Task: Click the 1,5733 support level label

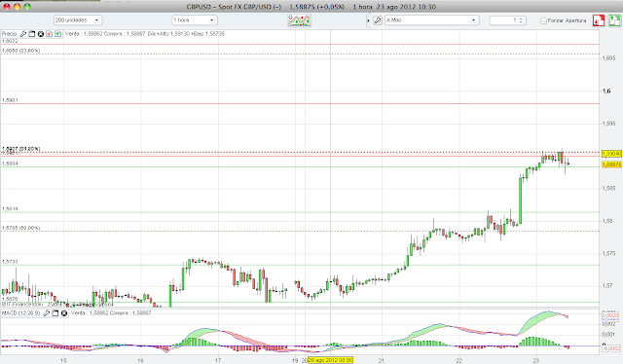Action: point(10,262)
